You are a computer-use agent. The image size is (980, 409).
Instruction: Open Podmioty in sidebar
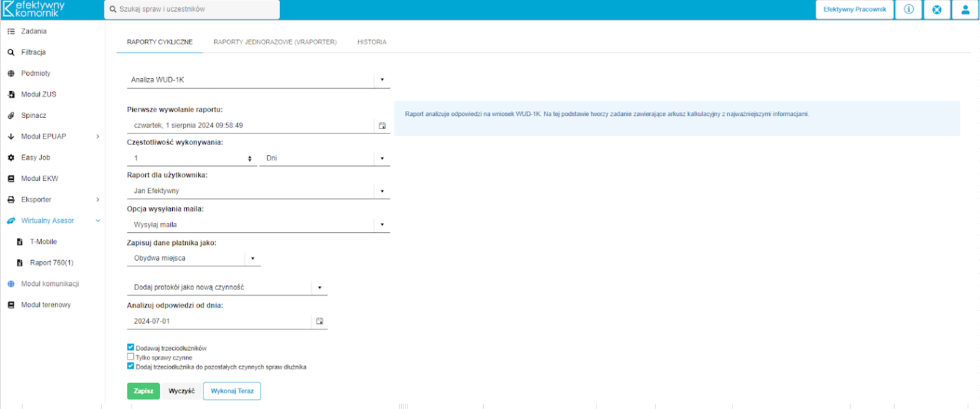tap(36, 73)
